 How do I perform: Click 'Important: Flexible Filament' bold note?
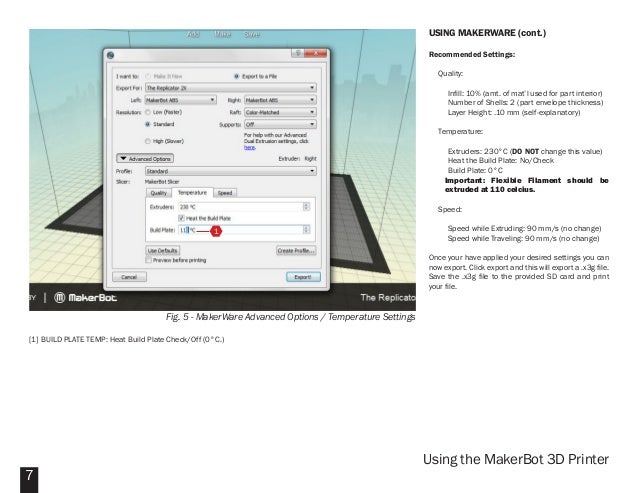(x=527, y=185)
